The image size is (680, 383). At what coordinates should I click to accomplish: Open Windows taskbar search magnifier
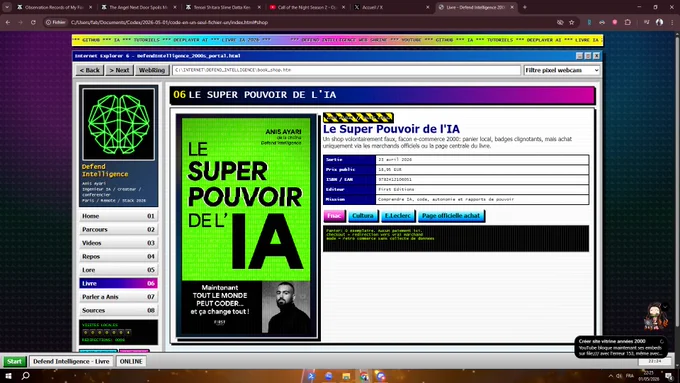[x=26, y=376]
